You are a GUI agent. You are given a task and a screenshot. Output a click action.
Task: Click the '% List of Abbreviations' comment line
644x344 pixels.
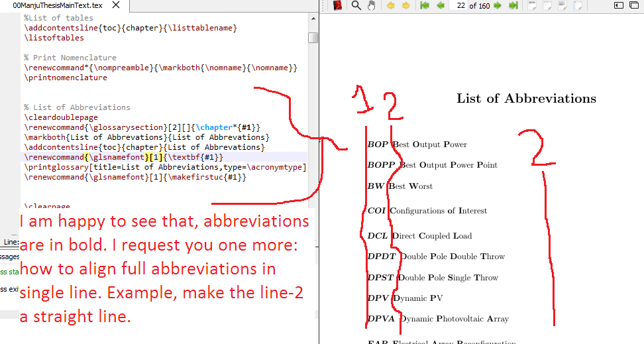[x=77, y=107]
